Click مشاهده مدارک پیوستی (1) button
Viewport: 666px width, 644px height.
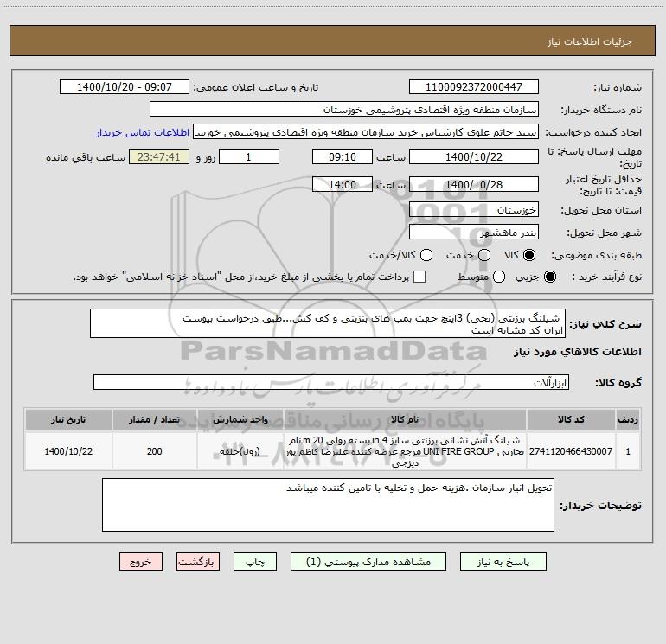[368, 562]
